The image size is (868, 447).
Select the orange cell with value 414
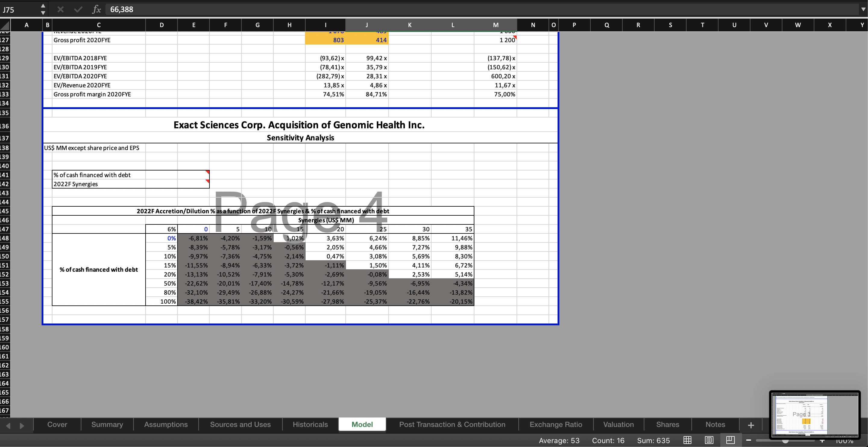(366, 40)
